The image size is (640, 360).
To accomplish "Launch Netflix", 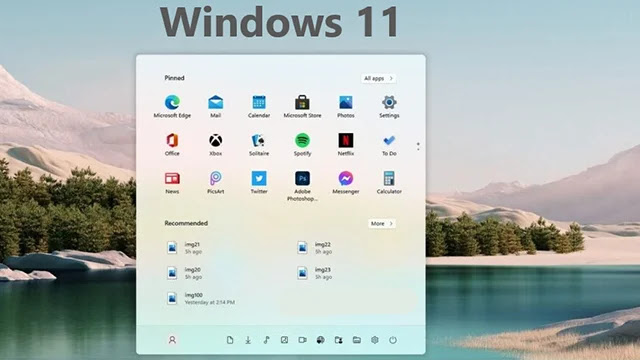I will coord(346,144).
